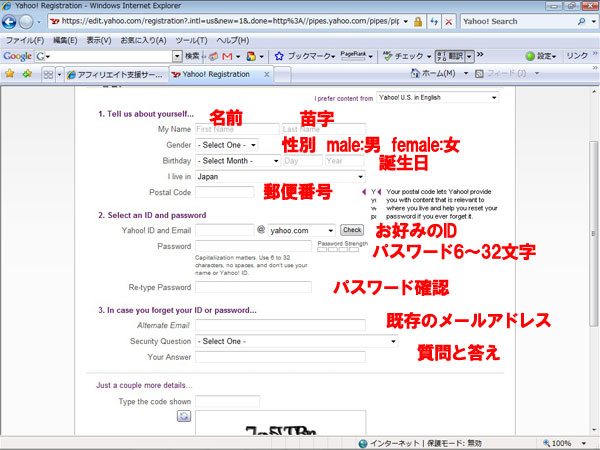Click the Yahoo! ID and Email input field
The height and width of the screenshot is (450, 600).
coord(225,230)
